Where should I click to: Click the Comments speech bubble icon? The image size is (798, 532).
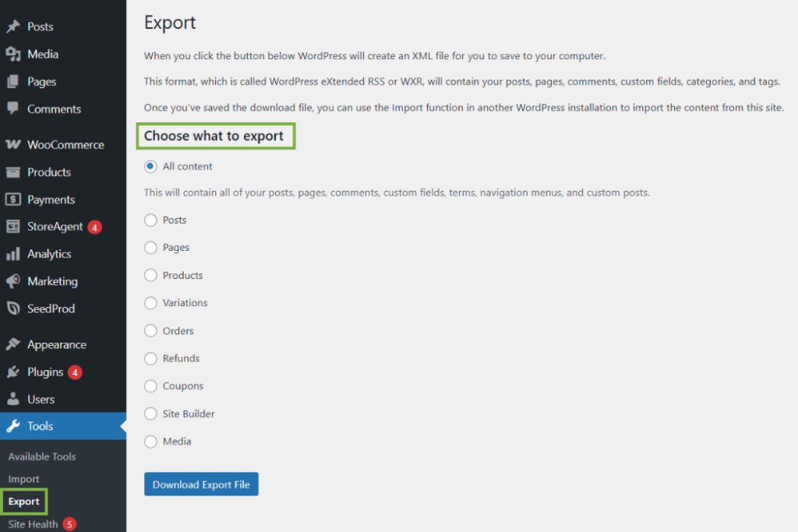13,109
